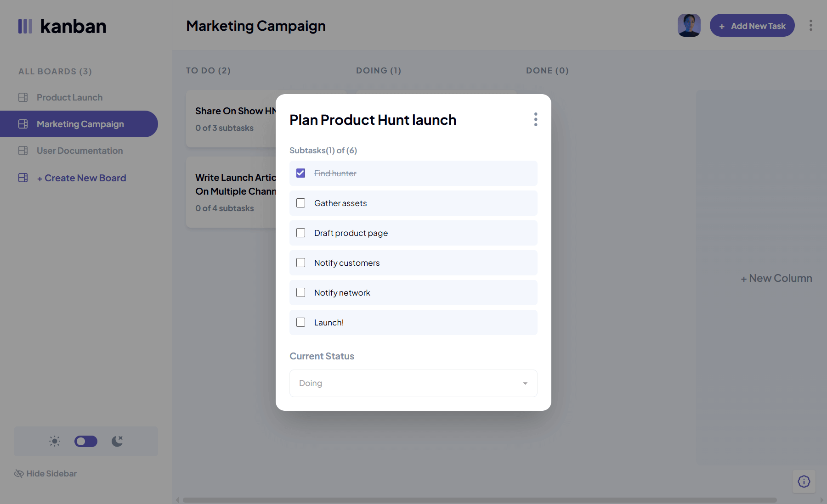Click the hide sidebar eye icon
The height and width of the screenshot is (504, 827).
[18, 473]
